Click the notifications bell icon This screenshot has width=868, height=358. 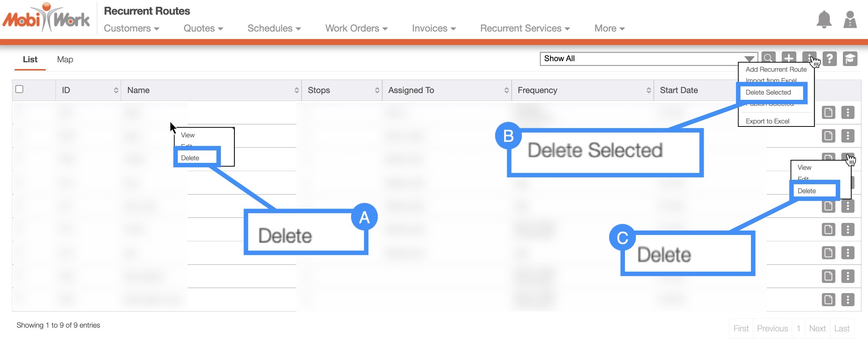click(x=824, y=20)
